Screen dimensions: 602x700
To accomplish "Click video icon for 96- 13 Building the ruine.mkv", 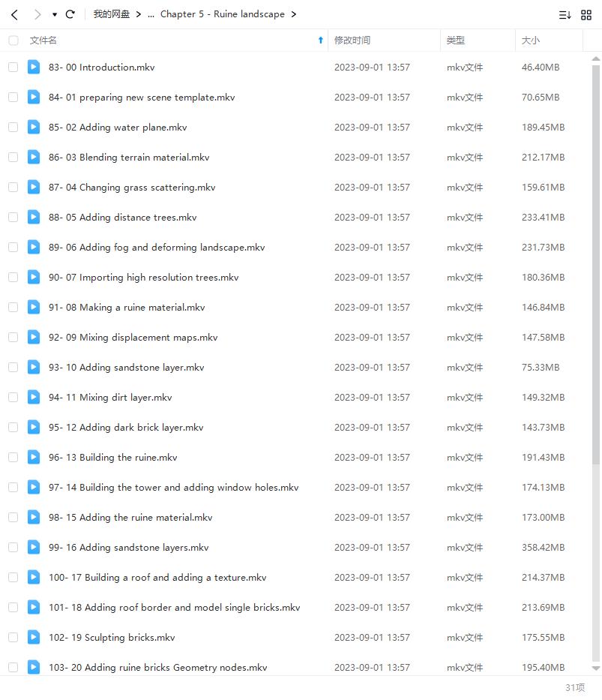I will tap(34, 457).
